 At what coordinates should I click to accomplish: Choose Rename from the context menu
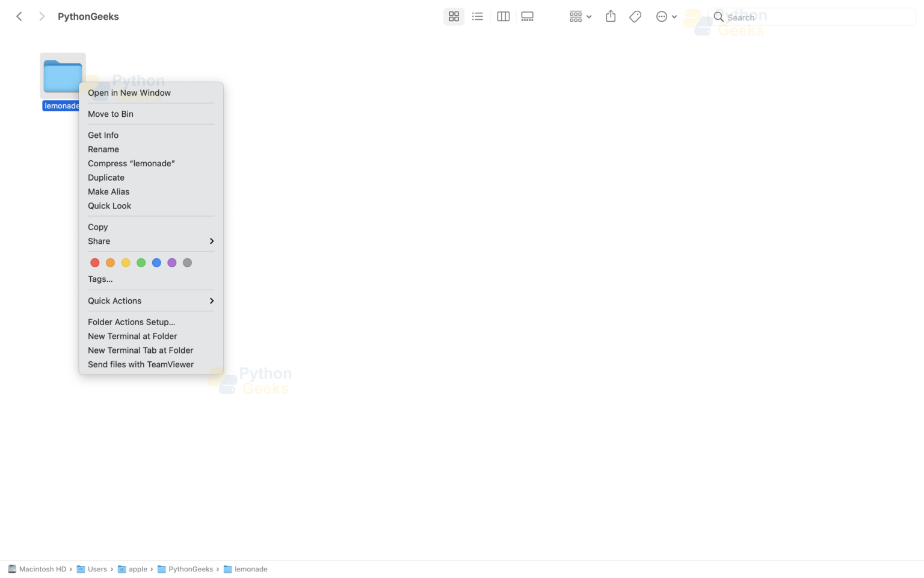point(103,149)
